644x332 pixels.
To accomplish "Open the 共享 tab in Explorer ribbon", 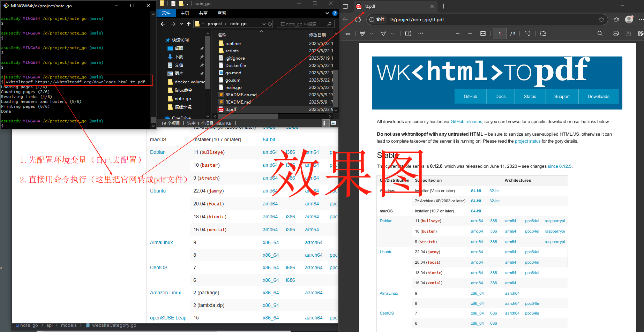I will 203,13.
